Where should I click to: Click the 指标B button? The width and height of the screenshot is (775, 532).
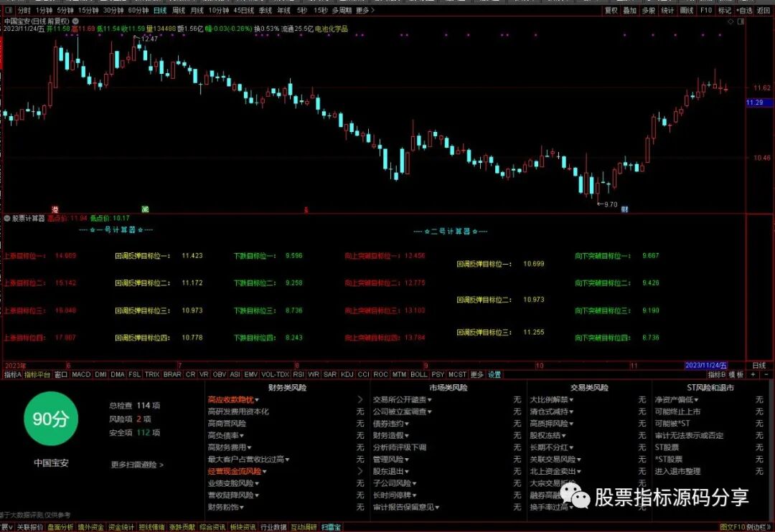(x=717, y=375)
